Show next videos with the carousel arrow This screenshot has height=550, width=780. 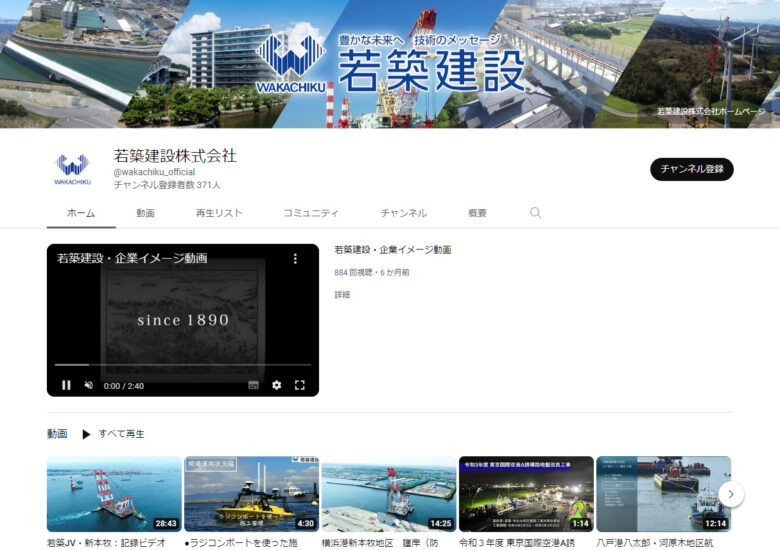731,494
